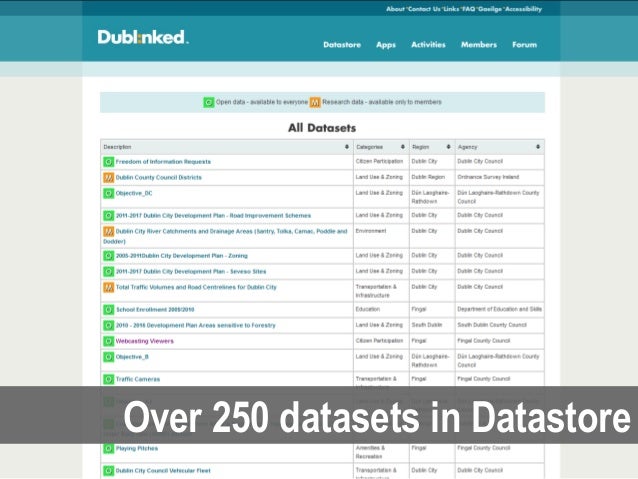Open the Playing Pitches dataset
This screenshot has width=638, height=479.
coord(137,448)
